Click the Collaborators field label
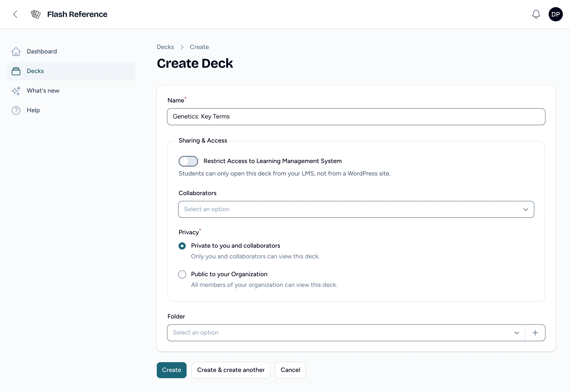The height and width of the screenshot is (392, 570). pyautogui.click(x=197, y=193)
